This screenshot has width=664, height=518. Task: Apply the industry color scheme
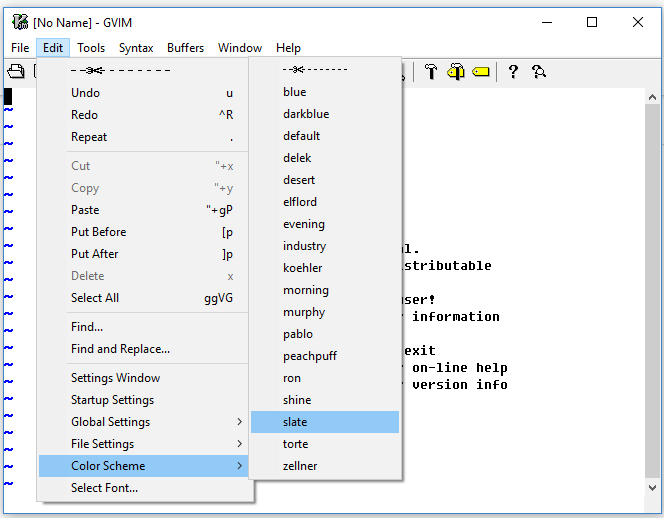325,246
